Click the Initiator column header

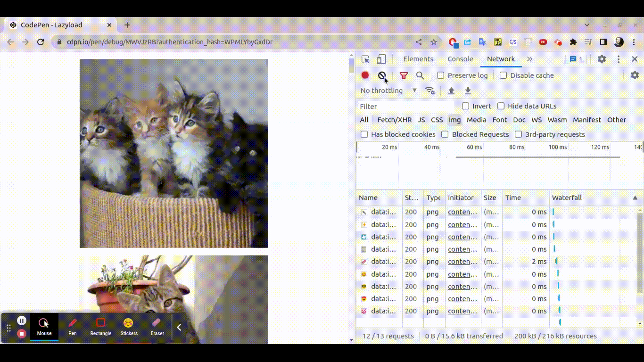[463, 198]
